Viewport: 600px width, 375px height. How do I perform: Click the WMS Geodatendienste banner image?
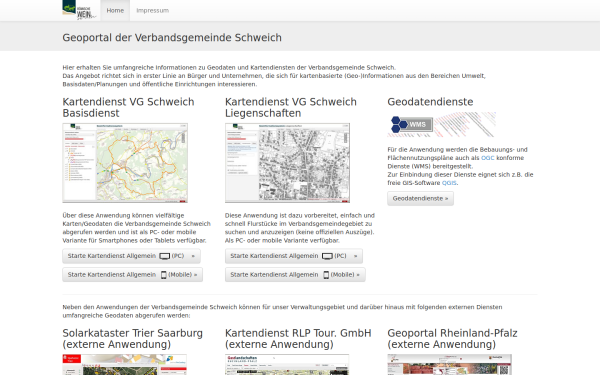click(442, 124)
